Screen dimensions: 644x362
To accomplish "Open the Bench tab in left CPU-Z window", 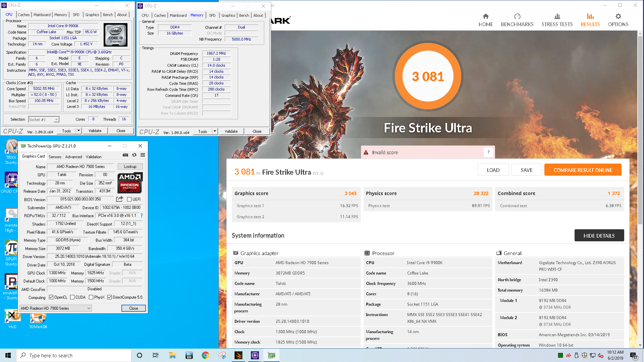I will (x=108, y=15).
